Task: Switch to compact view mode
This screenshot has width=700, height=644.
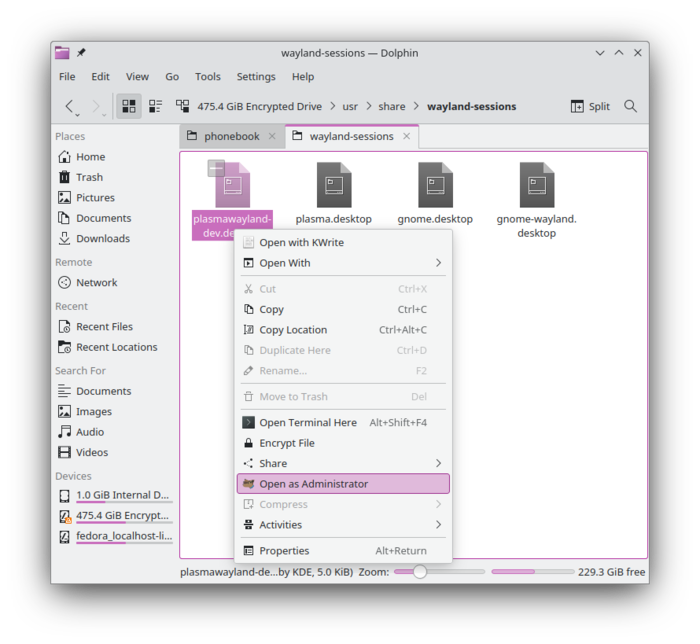Action: 155,106
